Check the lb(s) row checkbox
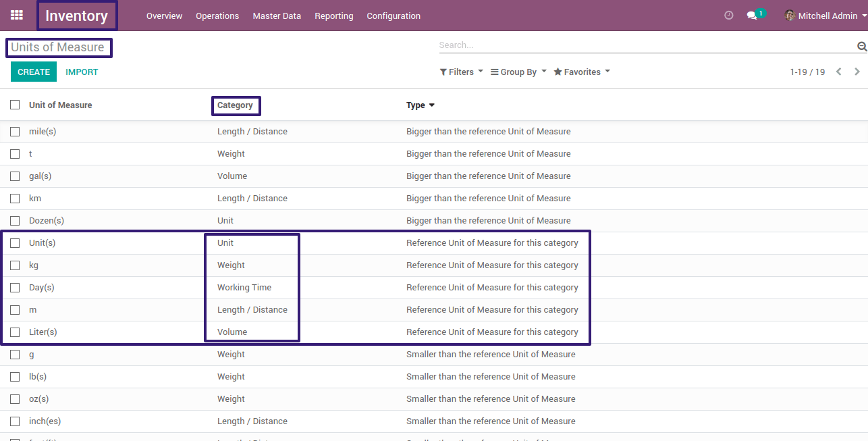The image size is (868, 441). [15, 377]
